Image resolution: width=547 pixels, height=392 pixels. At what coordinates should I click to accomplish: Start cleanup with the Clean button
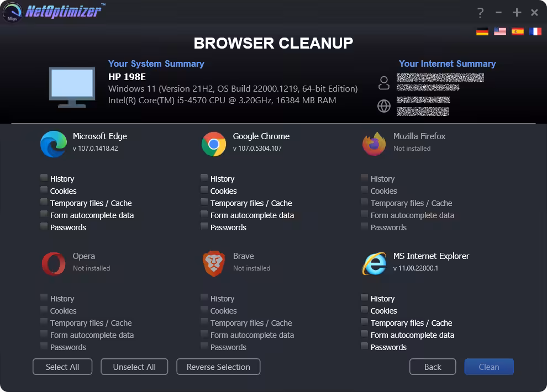(489, 367)
